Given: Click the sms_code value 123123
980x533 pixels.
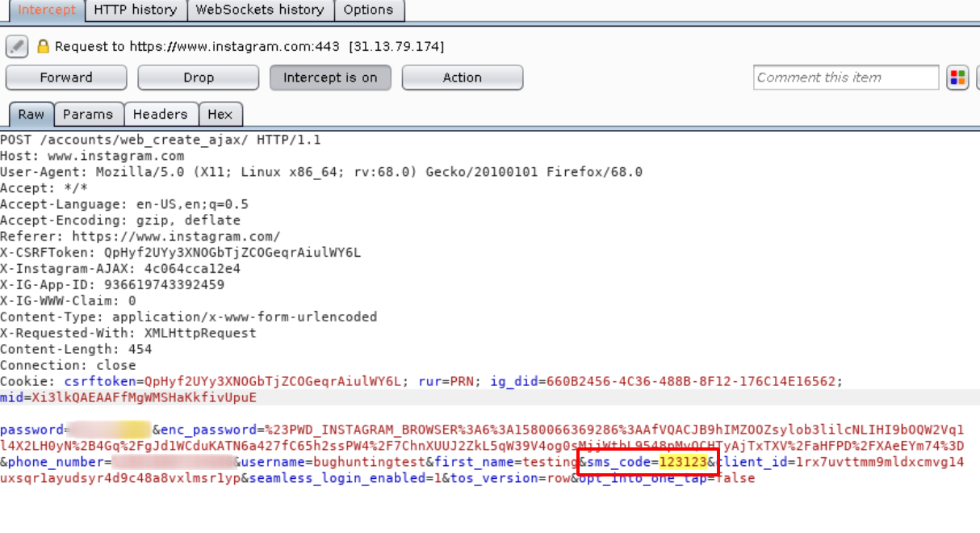Looking at the screenshot, I should click(683, 463).
